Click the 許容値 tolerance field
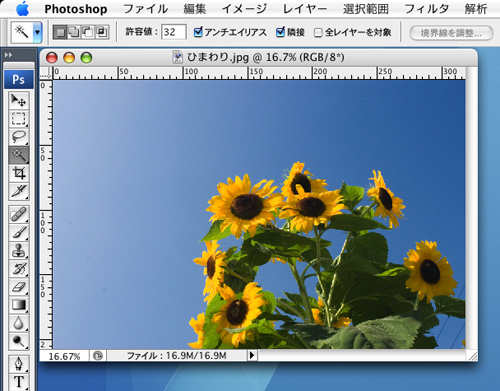Image resolution: width=500 pixels, height=391 pixels. pyautogui.click(x=174, y=32)
